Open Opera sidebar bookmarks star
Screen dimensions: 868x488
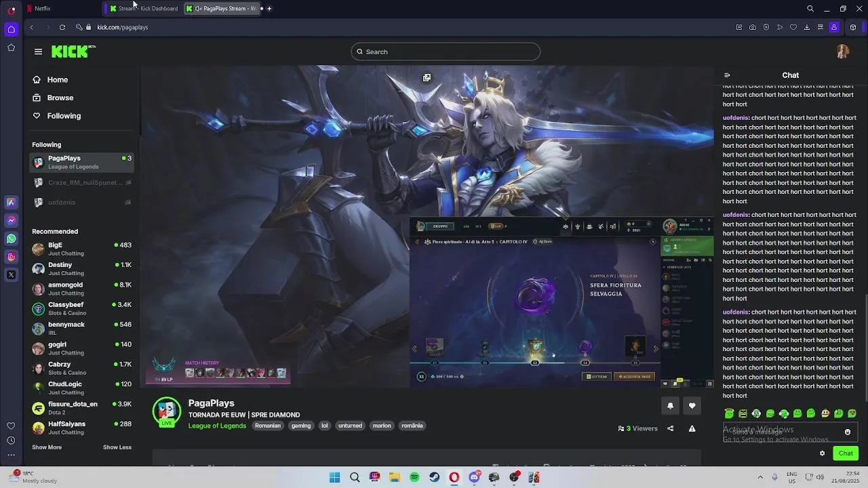pyautogui.click(x=11, y=47)
